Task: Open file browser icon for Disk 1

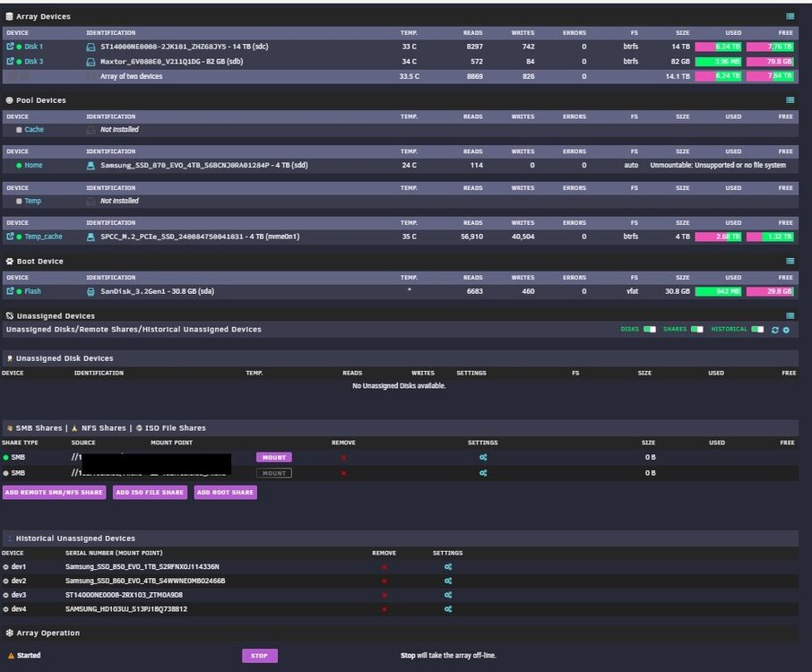Action: [x=10, y=46]
